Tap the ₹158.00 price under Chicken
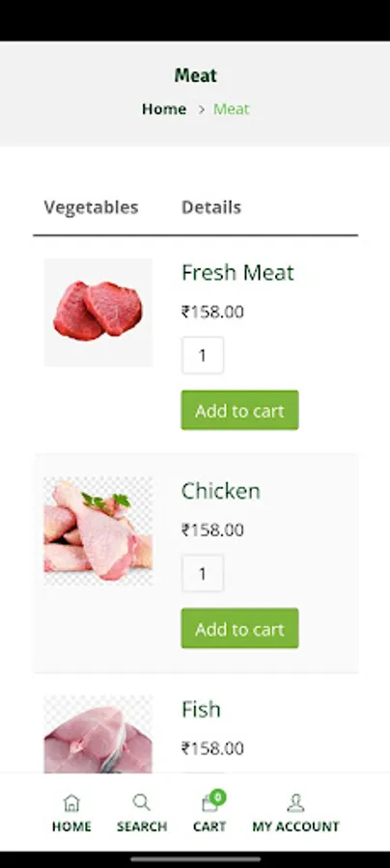This screenshot has height=868, width=390. coord(212,529)
